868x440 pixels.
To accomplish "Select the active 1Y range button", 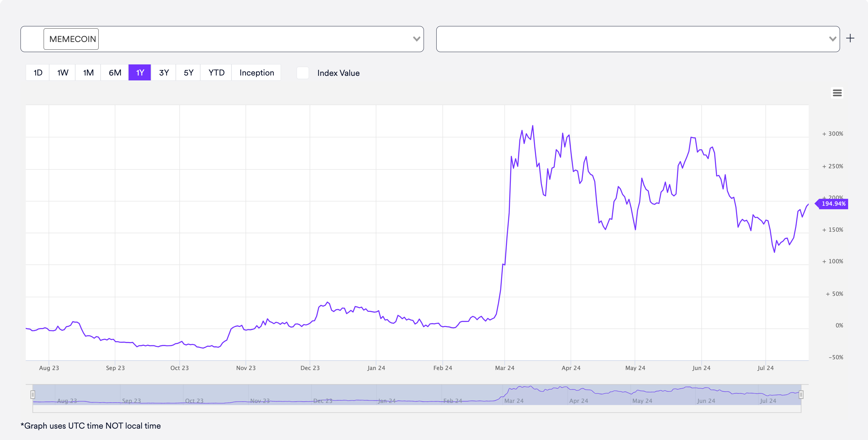I will coord(140,73).
